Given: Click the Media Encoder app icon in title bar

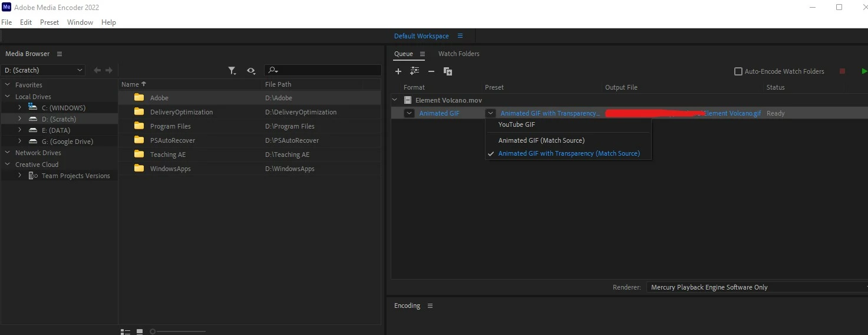Looking at the screenshot, I should tap(7, 7).
